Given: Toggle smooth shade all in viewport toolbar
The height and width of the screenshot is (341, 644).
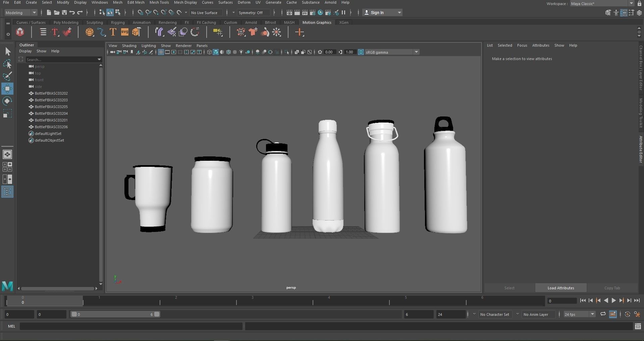Looking at the screenshot, I should pyautogui.click(x=216, y=52).
